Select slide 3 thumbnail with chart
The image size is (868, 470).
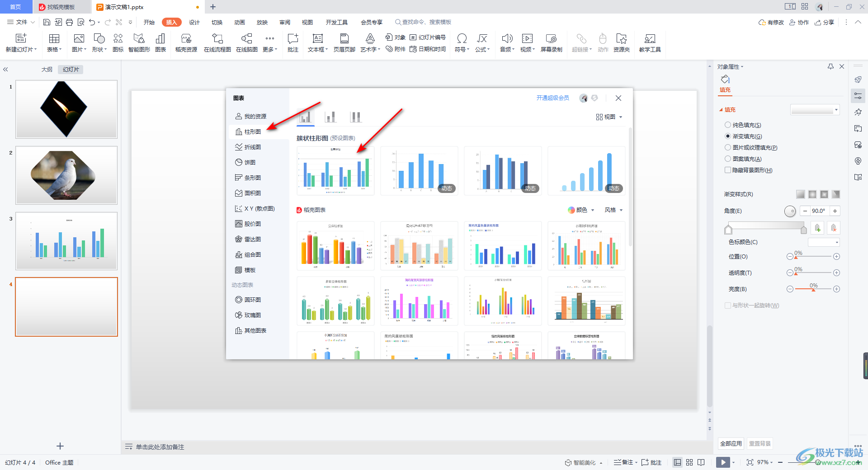tap(66, 241)
